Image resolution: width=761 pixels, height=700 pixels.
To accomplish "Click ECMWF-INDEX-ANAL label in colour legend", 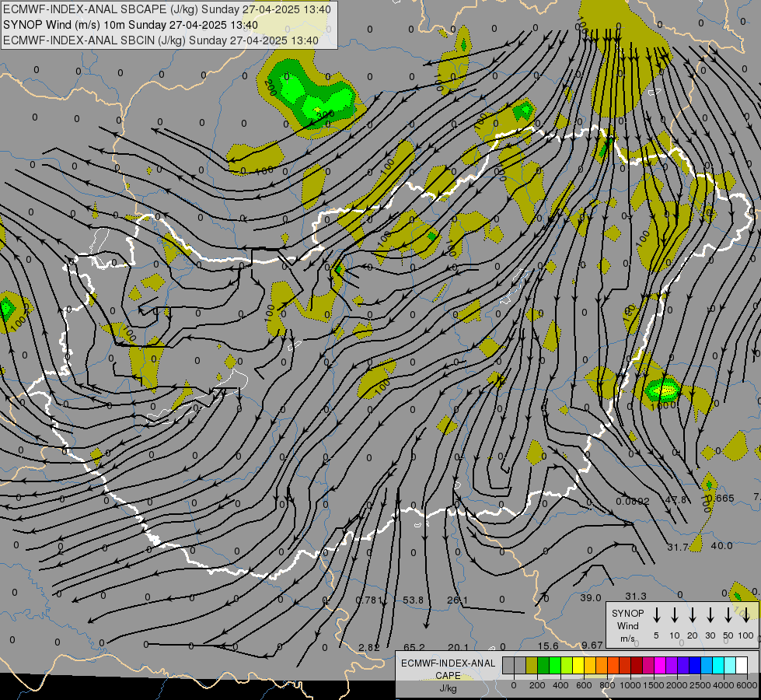I will pyautogui.click(x=448, y=663).
